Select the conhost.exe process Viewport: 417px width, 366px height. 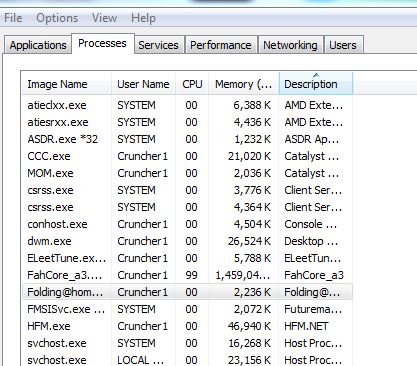click(187, 224)
